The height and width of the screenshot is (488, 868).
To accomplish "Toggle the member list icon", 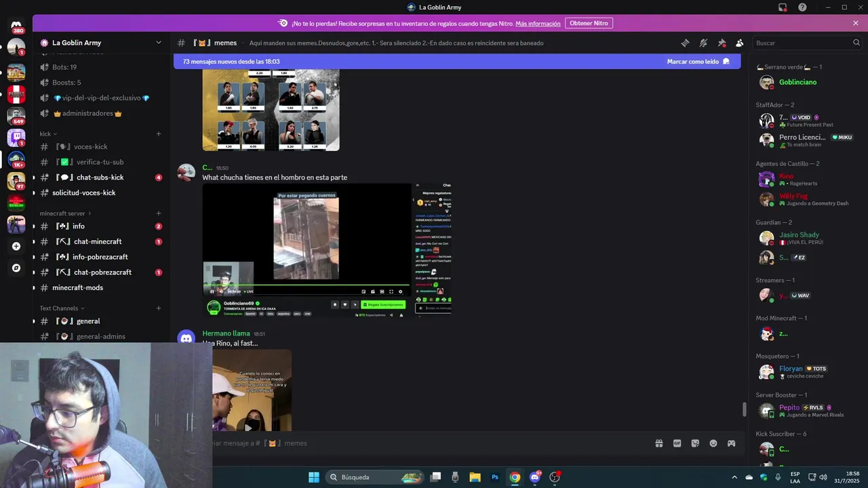I will [739, 43].
